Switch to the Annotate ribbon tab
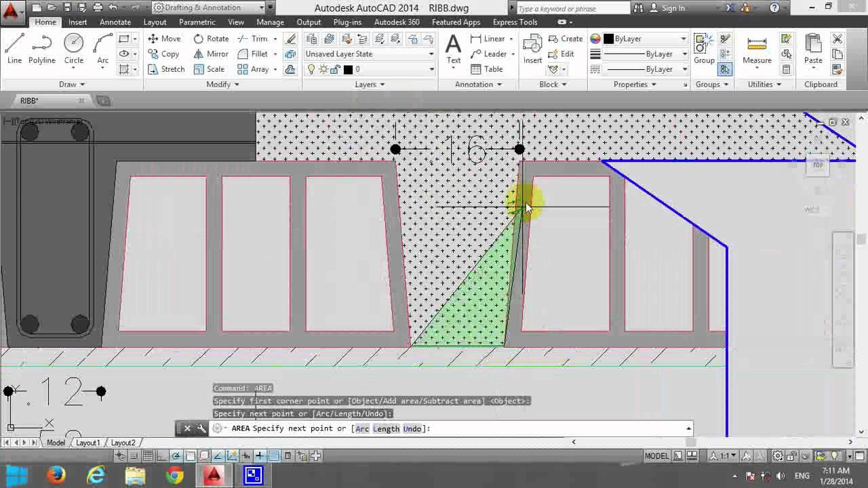 [115, 22]
